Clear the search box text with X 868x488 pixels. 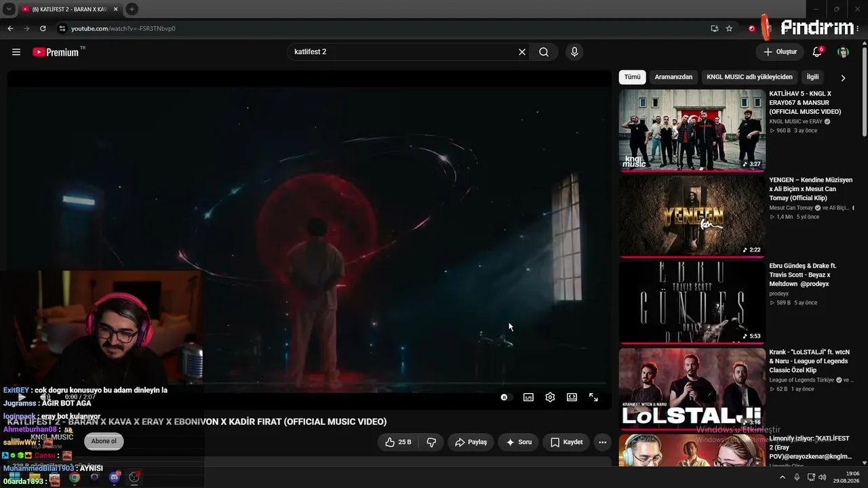tap(522, 52)
